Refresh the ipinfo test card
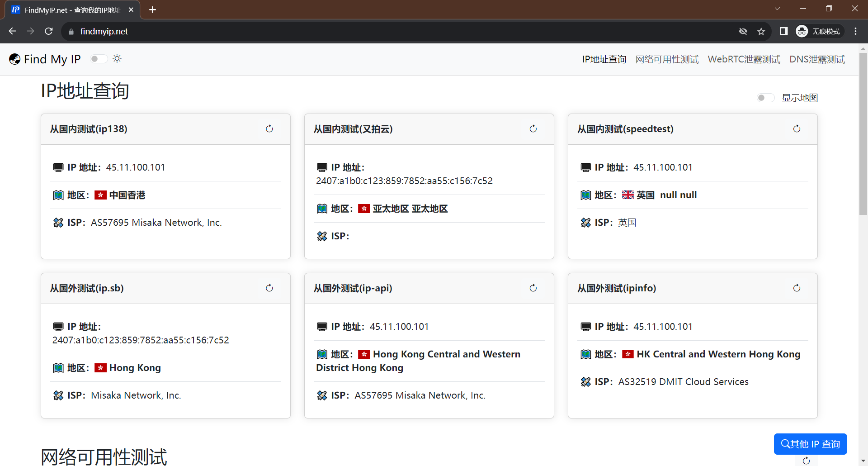This screenshot has height=466, width=868. click(x=797, y=288)
